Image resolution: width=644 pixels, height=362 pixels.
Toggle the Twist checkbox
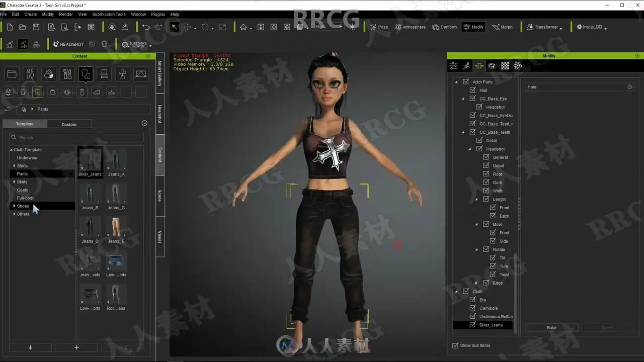click(x=493, y=275)
